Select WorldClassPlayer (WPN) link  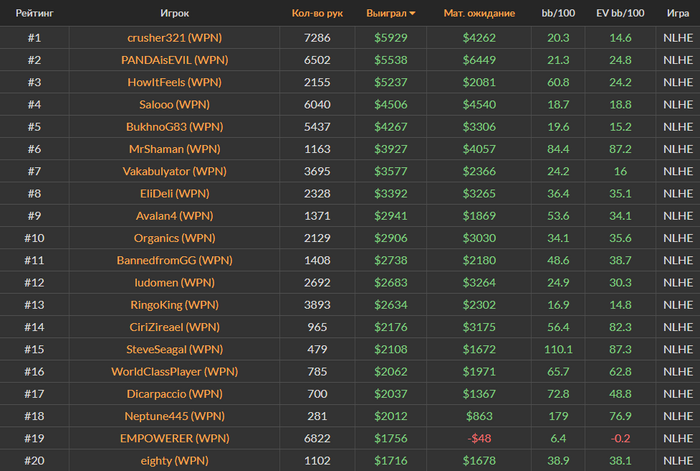pyautogui.click(x=175, y=371)
